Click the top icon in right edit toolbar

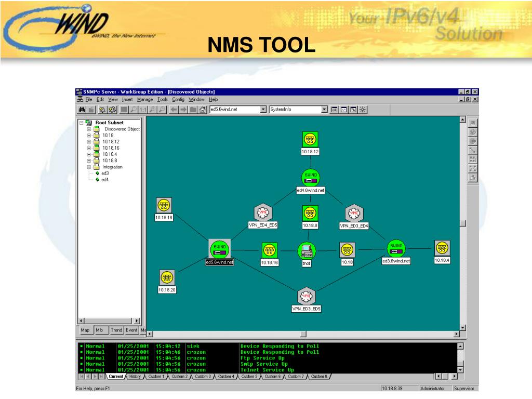tap(473, 123)
